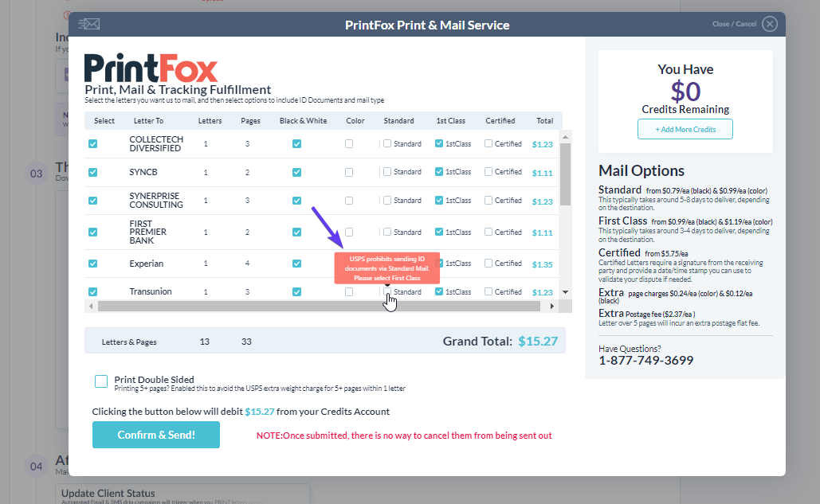Click + Add More Credits button

pyautogui.click(x=685, y=129)
